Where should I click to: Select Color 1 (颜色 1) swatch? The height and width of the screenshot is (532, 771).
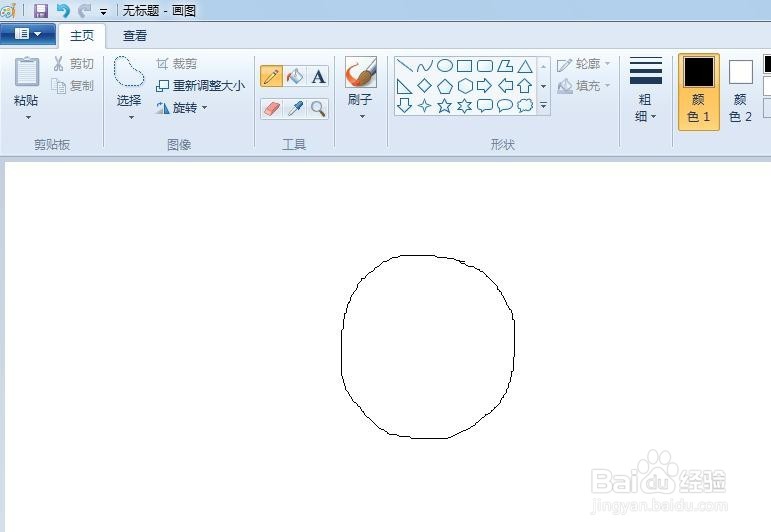[x=698, y=92]
